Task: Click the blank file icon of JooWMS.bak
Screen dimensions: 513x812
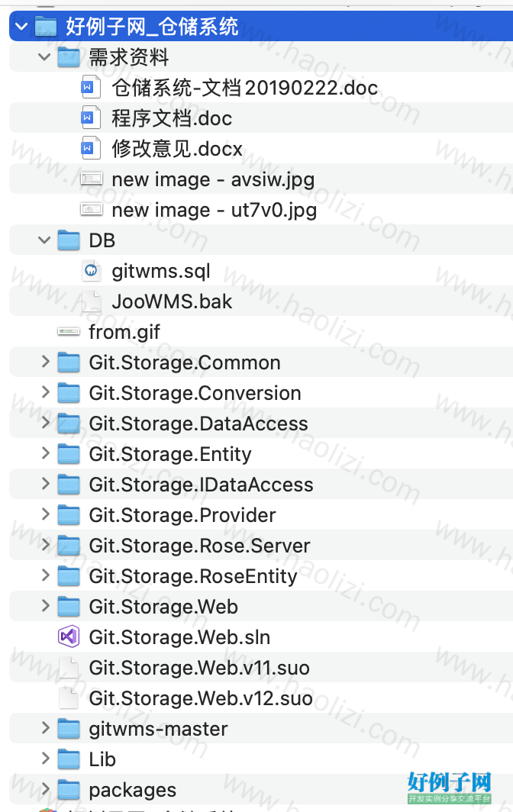Action: [x=91, y=301]
